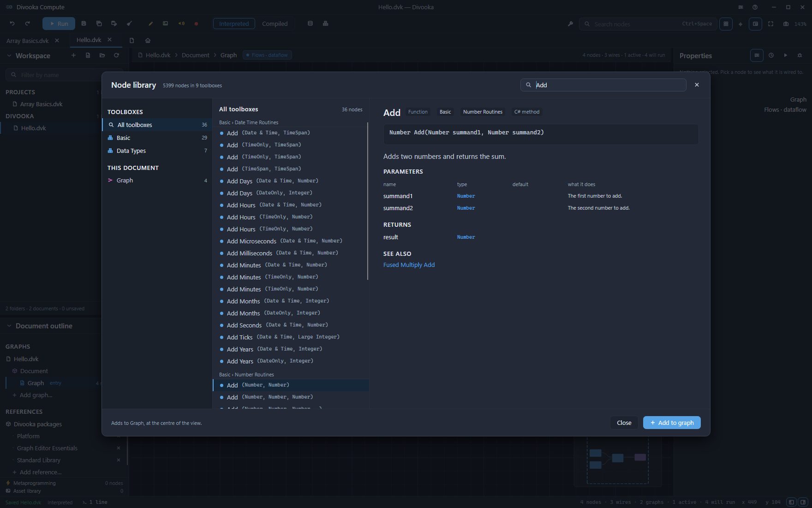The width and height of the screenshot is (812, 508).
Task: Switch execution mode to Compiled
Action: [275, 24]
